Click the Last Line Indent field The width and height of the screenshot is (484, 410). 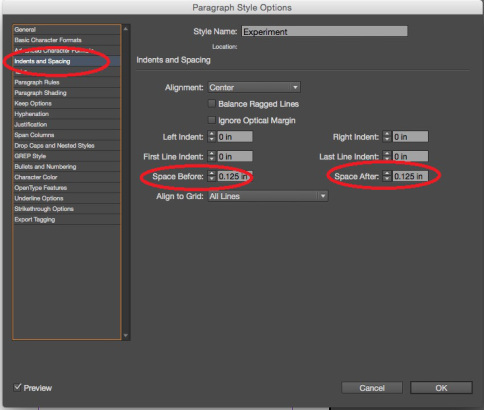[x=410, y=156]
